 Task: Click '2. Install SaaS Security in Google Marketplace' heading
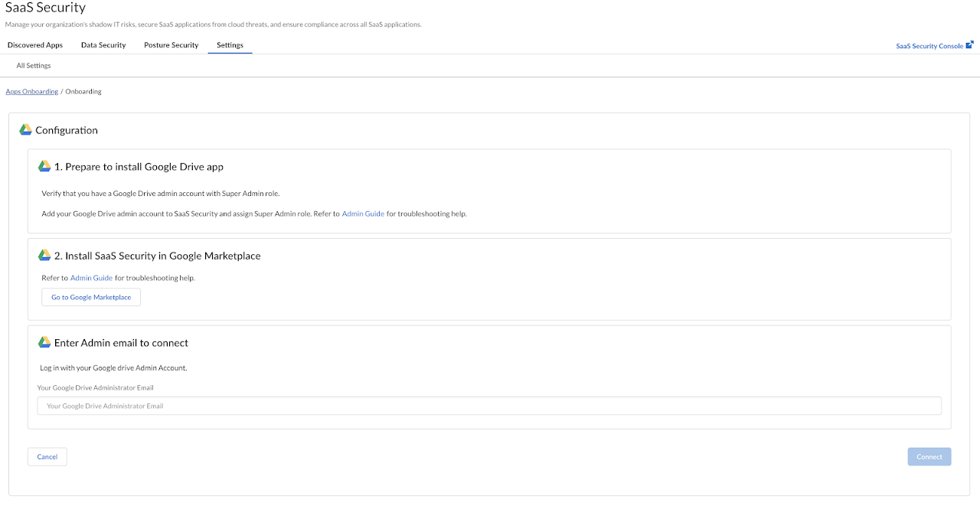pyautogui.click(x=158, y=256)
